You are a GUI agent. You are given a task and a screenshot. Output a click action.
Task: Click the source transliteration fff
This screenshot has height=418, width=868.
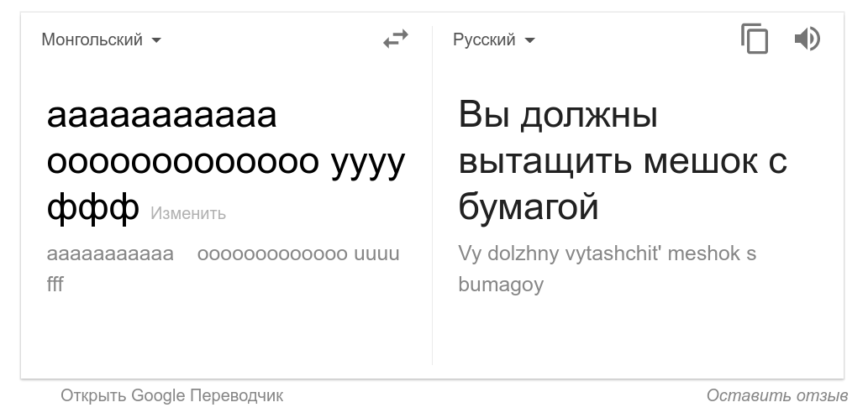[x=55, y=285]
